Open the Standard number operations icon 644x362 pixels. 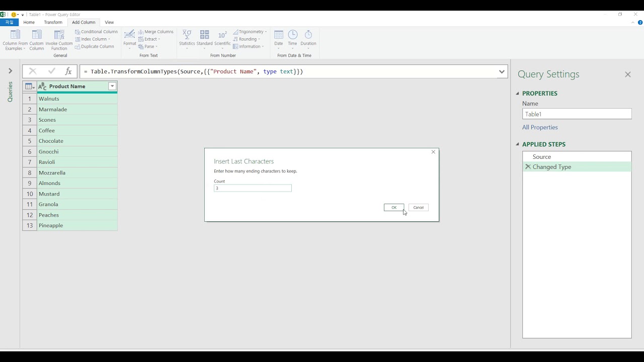click(x=204, y=35)
